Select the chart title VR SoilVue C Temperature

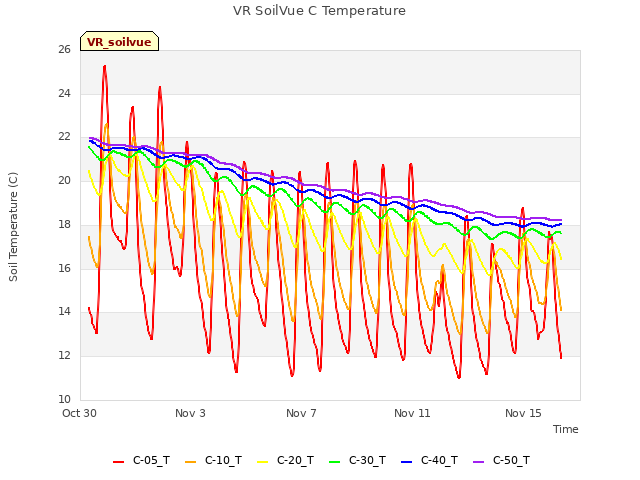319,11
